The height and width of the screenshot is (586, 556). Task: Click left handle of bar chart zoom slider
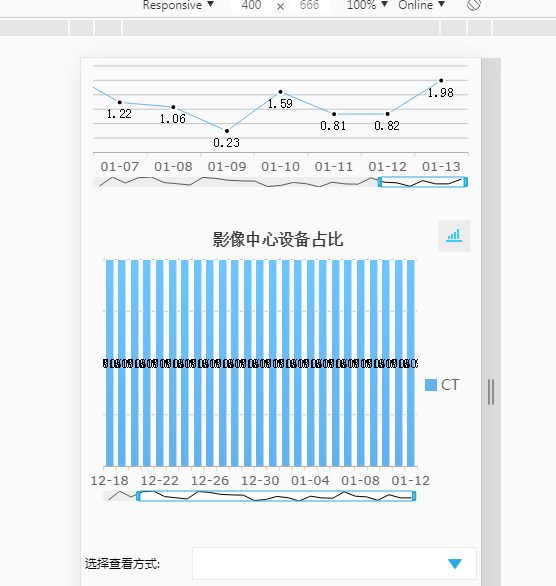tap(138, 496)
